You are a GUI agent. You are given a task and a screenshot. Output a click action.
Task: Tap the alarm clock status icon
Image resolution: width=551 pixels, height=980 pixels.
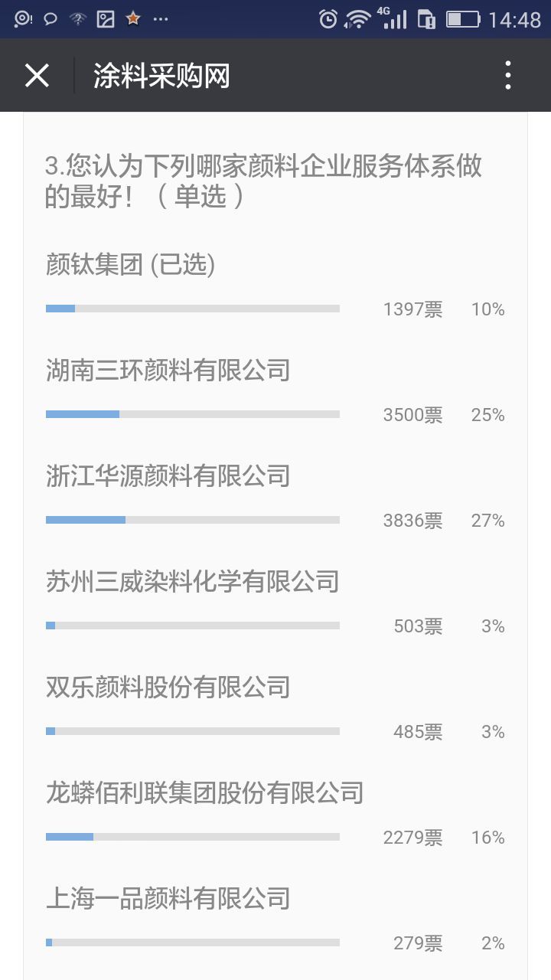[x=328, y=19]
